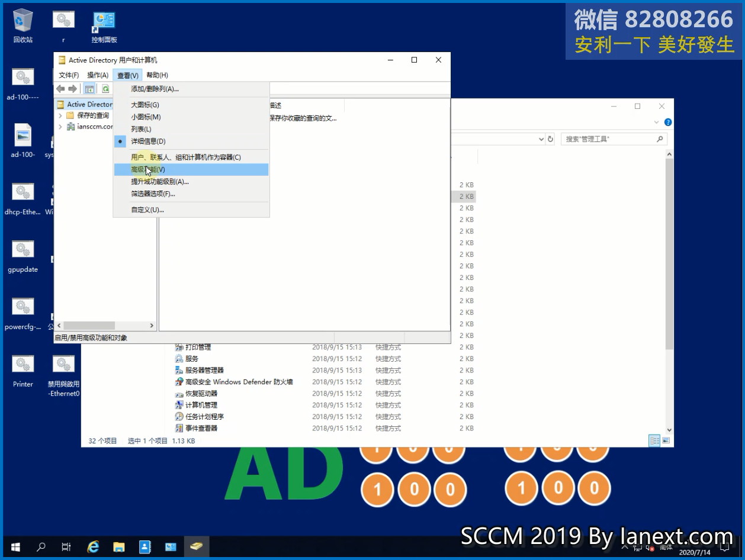This screenshot has width=745, height=560.
Task: Click the taskbar search magnifier
Action: [x=41, y=547]
